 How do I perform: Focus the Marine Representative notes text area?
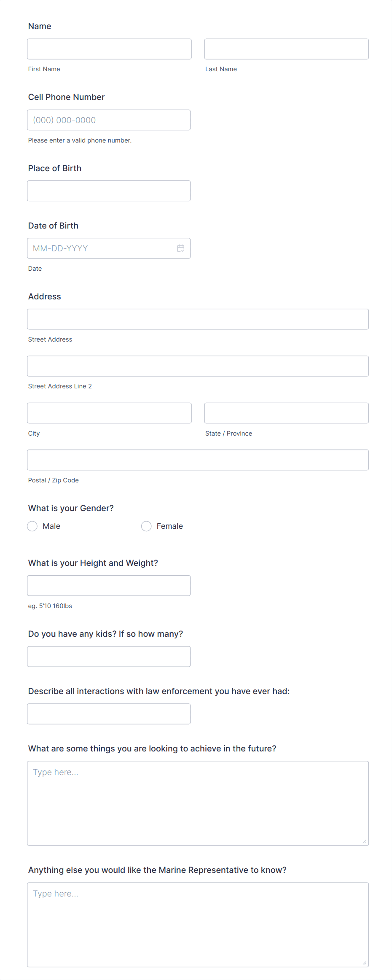point(198,925)
